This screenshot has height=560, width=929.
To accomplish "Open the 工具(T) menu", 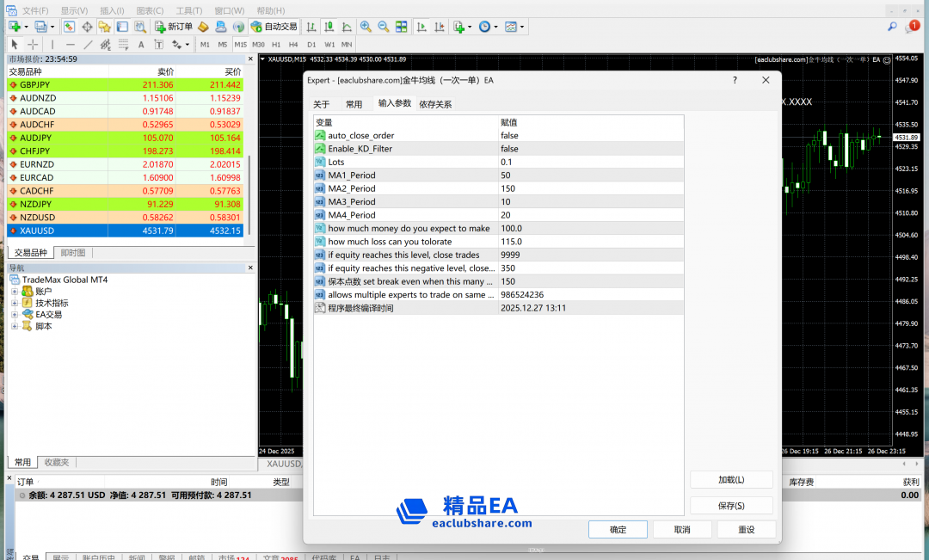I will pyautogui.click(x=188, y=10).
